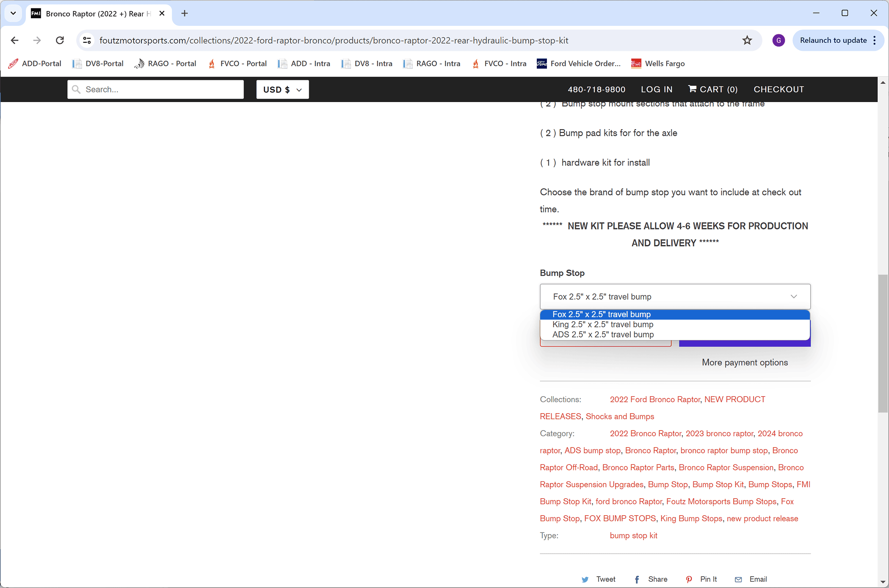Click CHECKOUT in the header
Image resolution: width=889 pixels, height=588 pixels.
pos(779,89)
